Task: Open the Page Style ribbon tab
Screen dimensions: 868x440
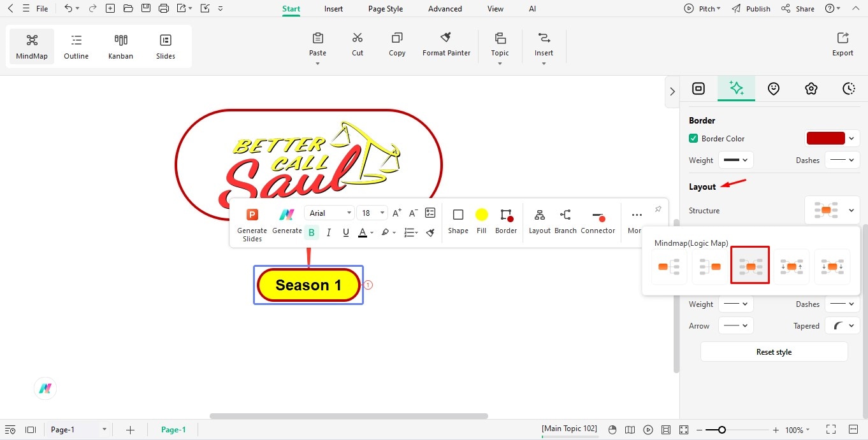Action: [x=386, y=9]
